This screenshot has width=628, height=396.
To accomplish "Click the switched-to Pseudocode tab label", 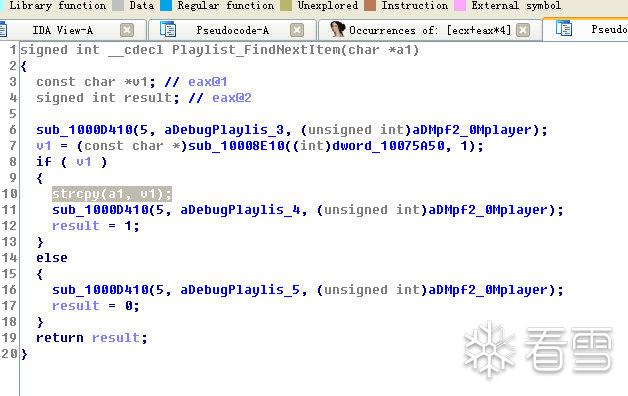I will (609, 29).
